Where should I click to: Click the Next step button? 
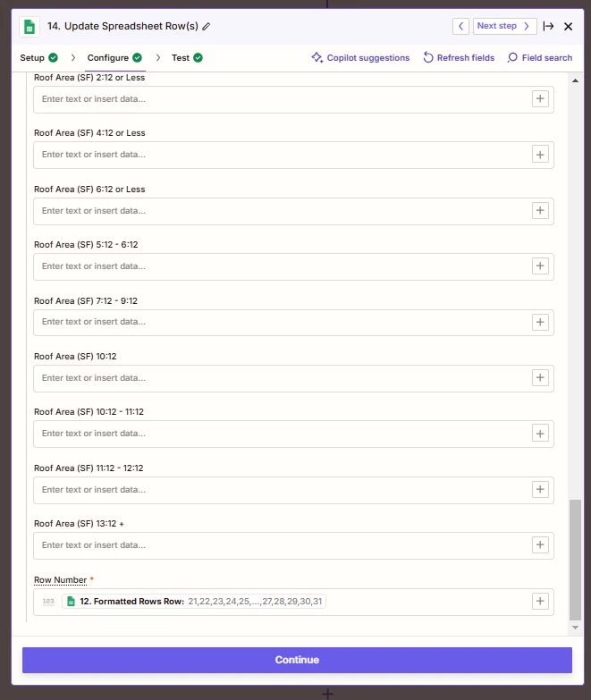(504, 26)
